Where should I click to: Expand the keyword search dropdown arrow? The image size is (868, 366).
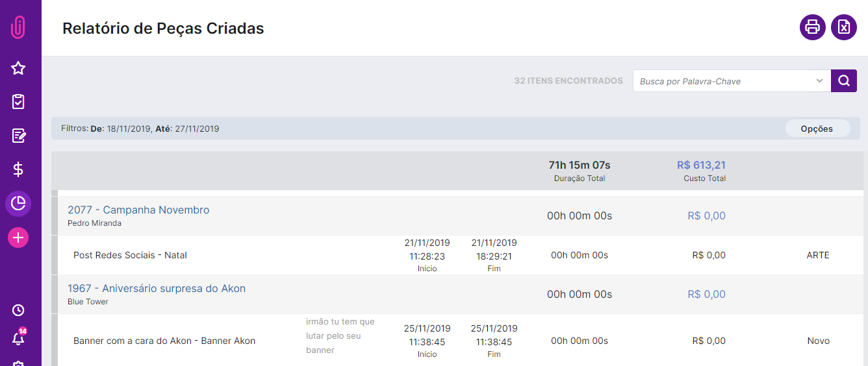(819, 81)
